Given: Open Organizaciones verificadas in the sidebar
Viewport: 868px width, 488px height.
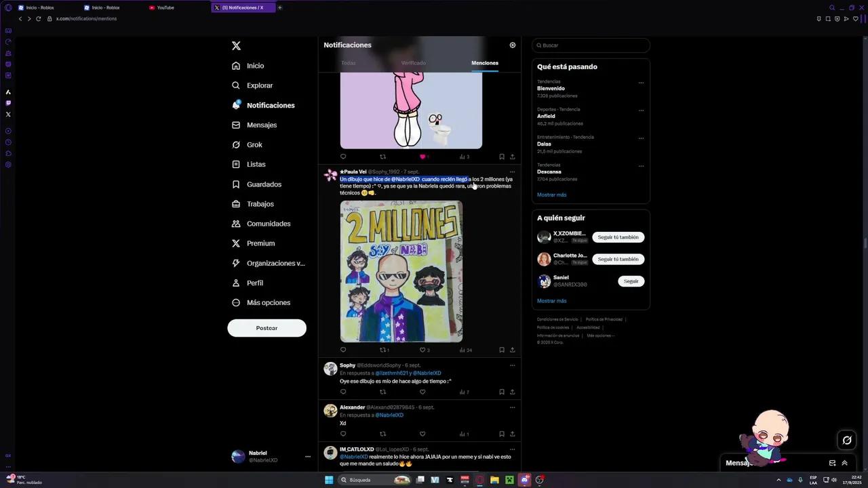Looking at the screenshot, I should click(x=269, y=263).
